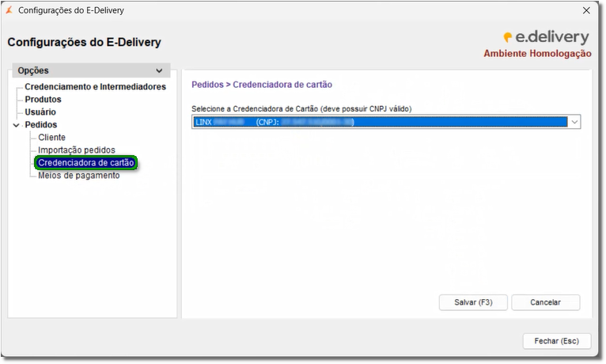Collapse the Opções panel chevron
The width and height of the screenshot is (606, 364).
click(x=159, y=70)
